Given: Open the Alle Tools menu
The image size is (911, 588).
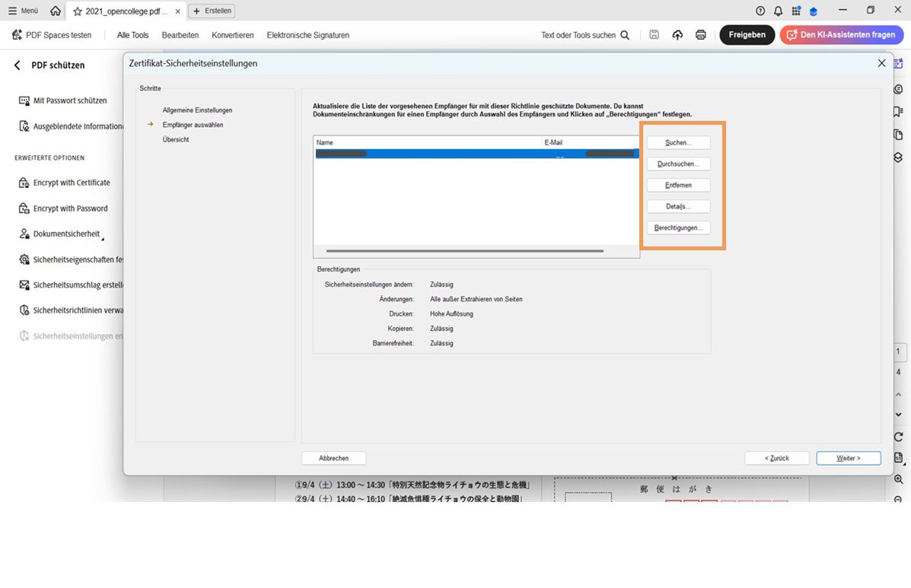Looking at the screenshot, I should coord(132,35).
